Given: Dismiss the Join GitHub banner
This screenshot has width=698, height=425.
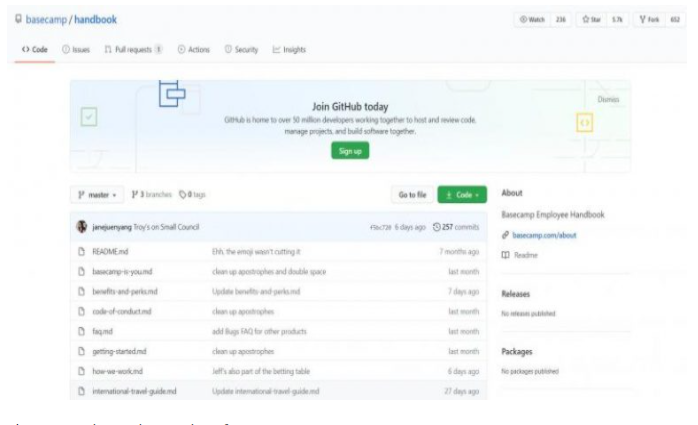Looking at the screenshot, I should click(608, 99).
